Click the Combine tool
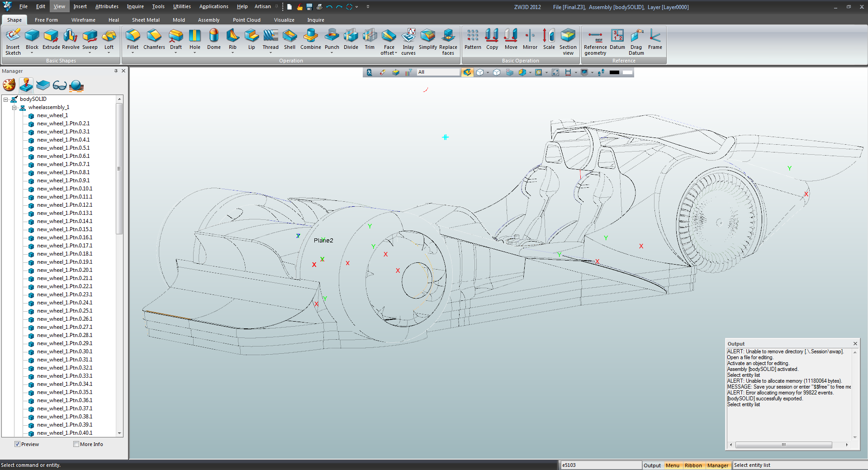The height and width of the screenshot is (470, 868). (x=311, y=39)
